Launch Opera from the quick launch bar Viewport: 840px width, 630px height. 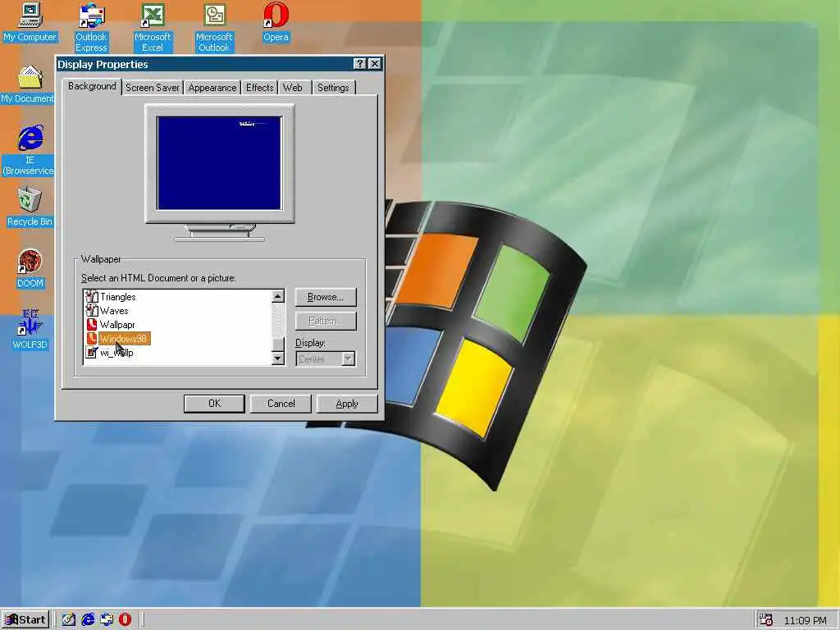(125, 619)
